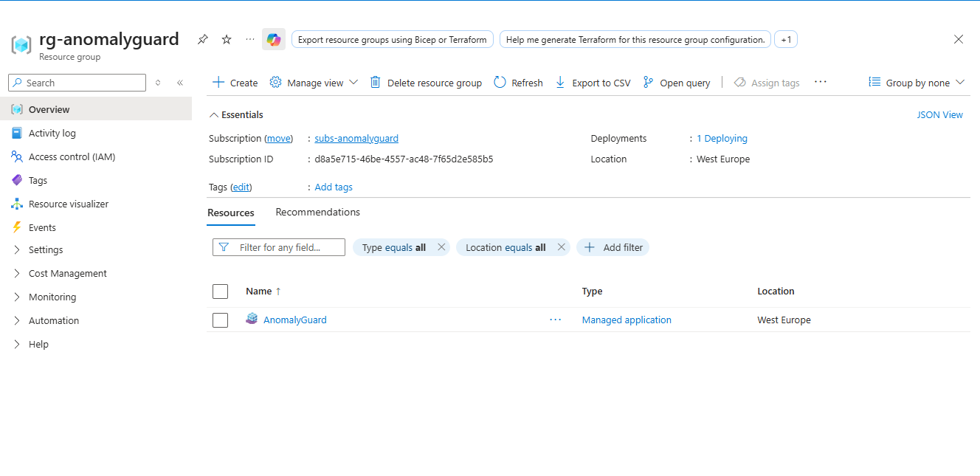Click the sidebar Search field

click(x=77, y=83)
